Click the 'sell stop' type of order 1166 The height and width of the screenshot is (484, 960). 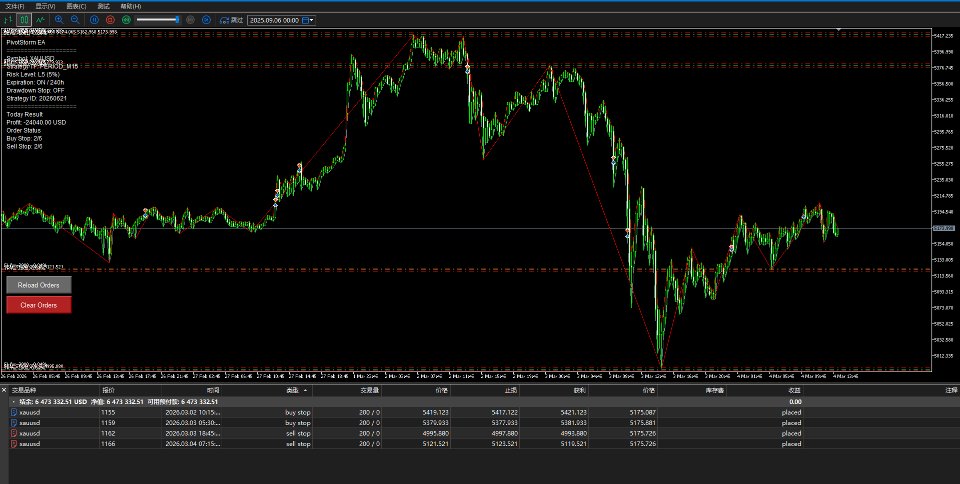pos(298,444)
